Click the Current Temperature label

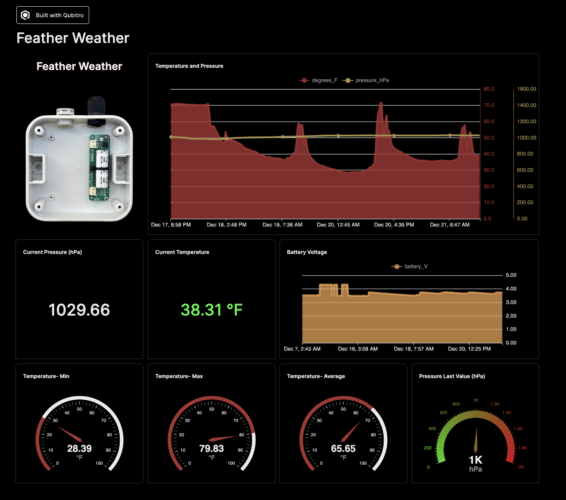coord(182,252)
